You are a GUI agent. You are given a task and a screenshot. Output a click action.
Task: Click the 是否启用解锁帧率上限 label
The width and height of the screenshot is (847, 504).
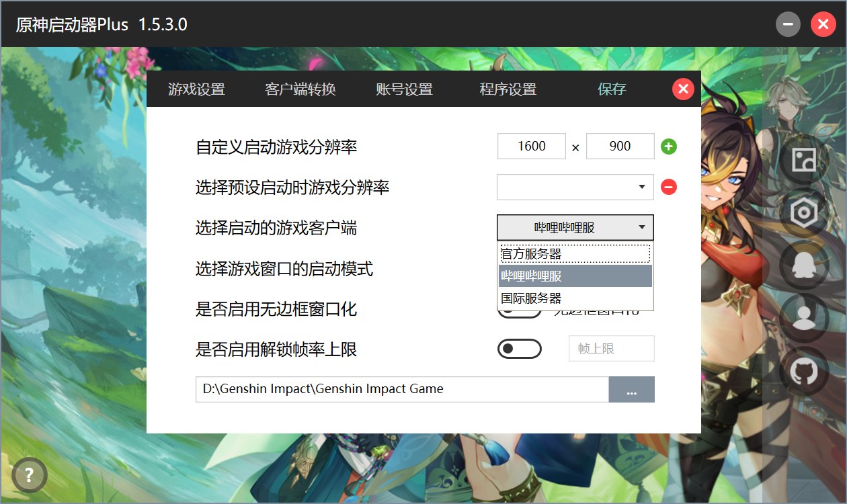point(276,350)
